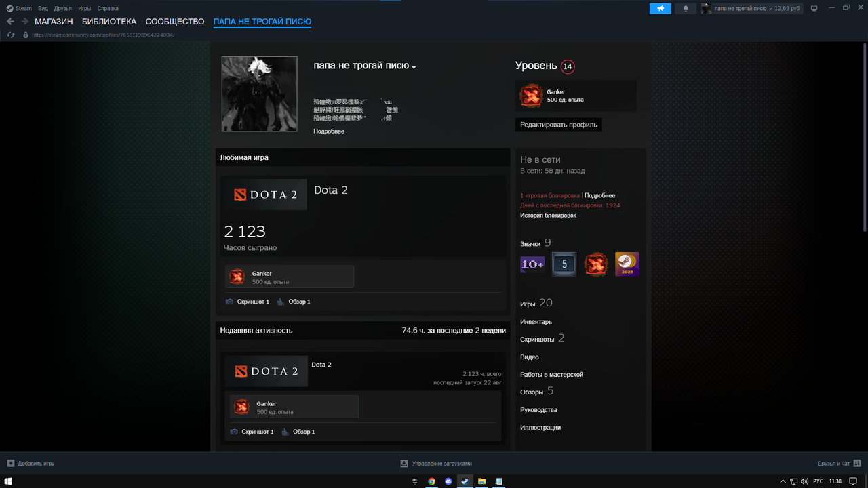Switch to the СООБЩЕСТВО tab
This screenshot has width=868, height=488.
[x=175, y=22]
